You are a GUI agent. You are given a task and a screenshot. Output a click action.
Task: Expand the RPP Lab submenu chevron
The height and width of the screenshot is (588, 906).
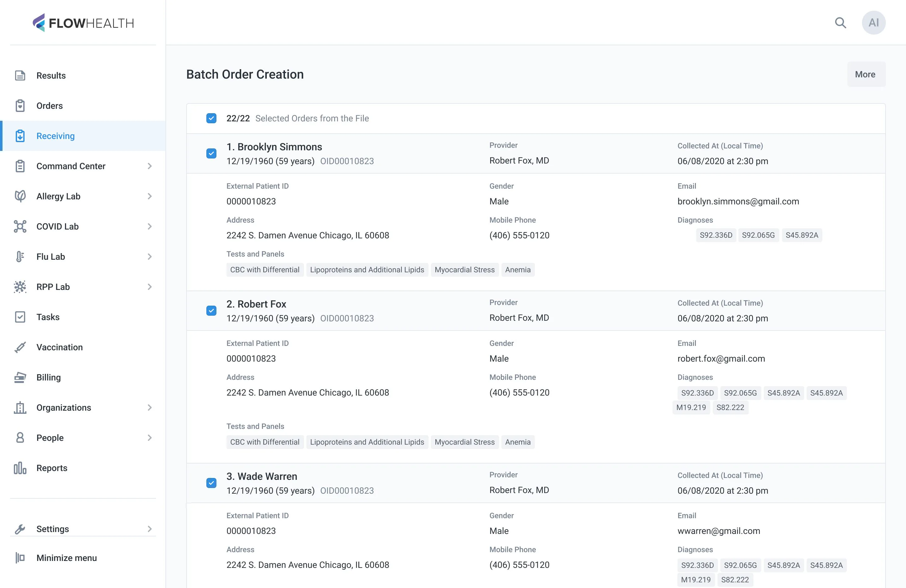tap(150, 286)
